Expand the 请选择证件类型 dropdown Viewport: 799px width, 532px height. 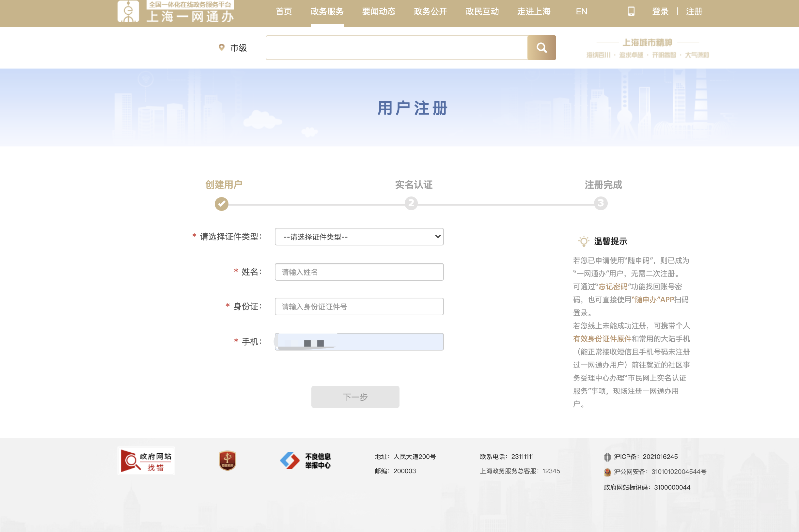click(x=359, y=237)
